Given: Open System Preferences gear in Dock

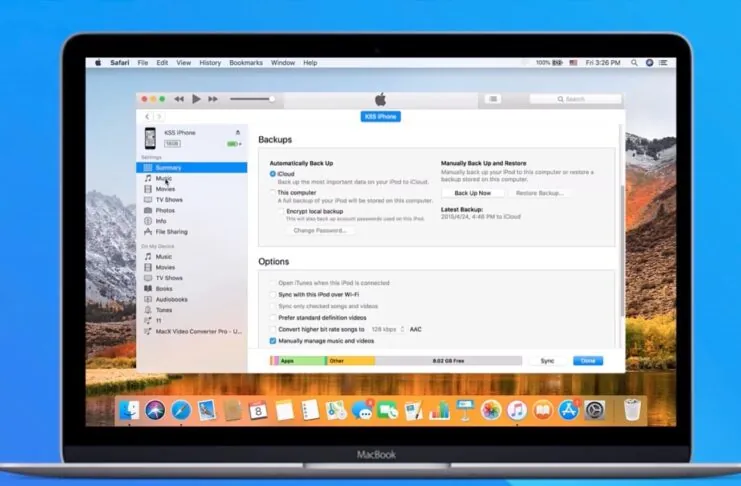Looking at the screenshot, I should [595, 410].
